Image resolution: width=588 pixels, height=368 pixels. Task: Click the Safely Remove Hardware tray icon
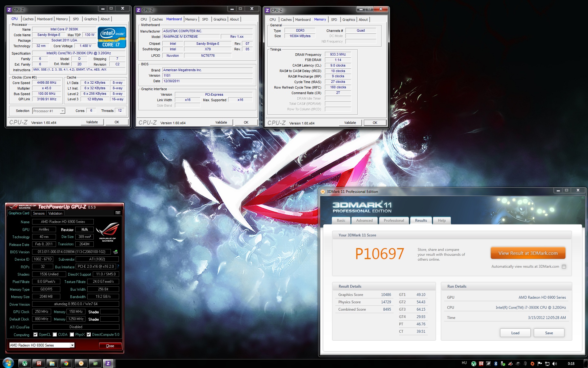pyautogui.click(x=503, y=364)
